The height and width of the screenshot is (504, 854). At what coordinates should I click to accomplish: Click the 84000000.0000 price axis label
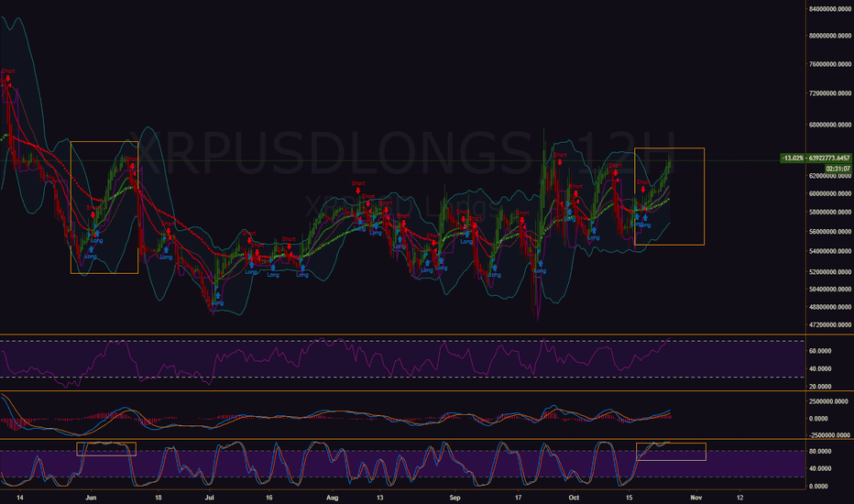point(830,9)
